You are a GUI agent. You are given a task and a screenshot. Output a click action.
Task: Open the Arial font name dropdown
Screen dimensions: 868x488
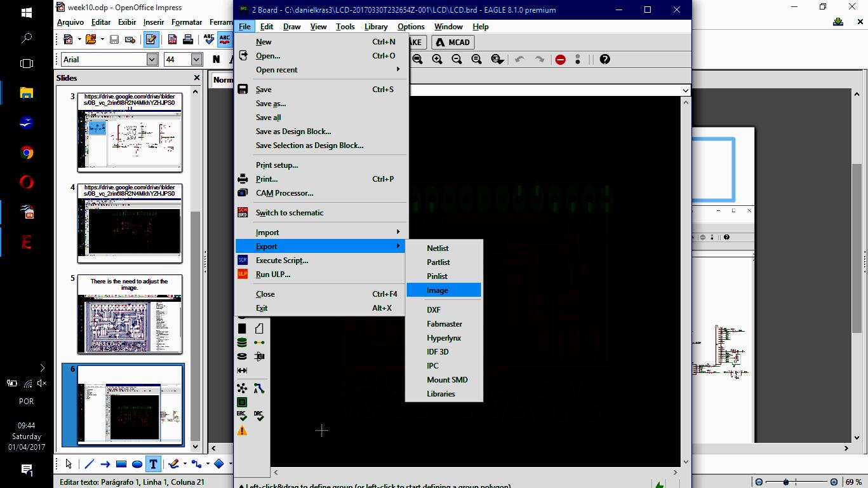(x=152, y=59)
